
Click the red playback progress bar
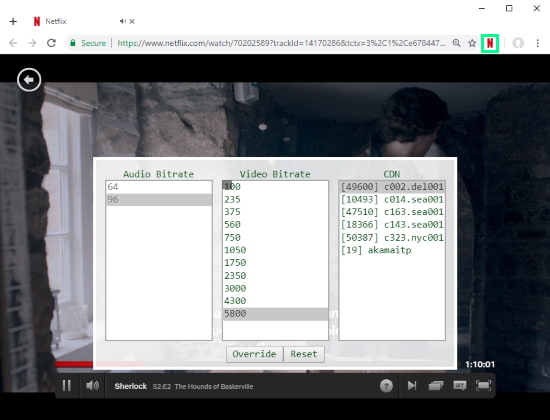(74, 364)
